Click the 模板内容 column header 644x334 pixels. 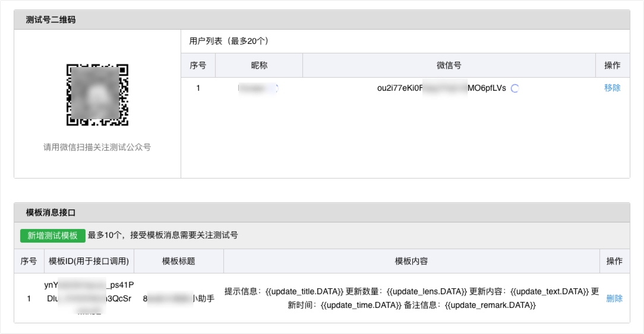point(412,261)
